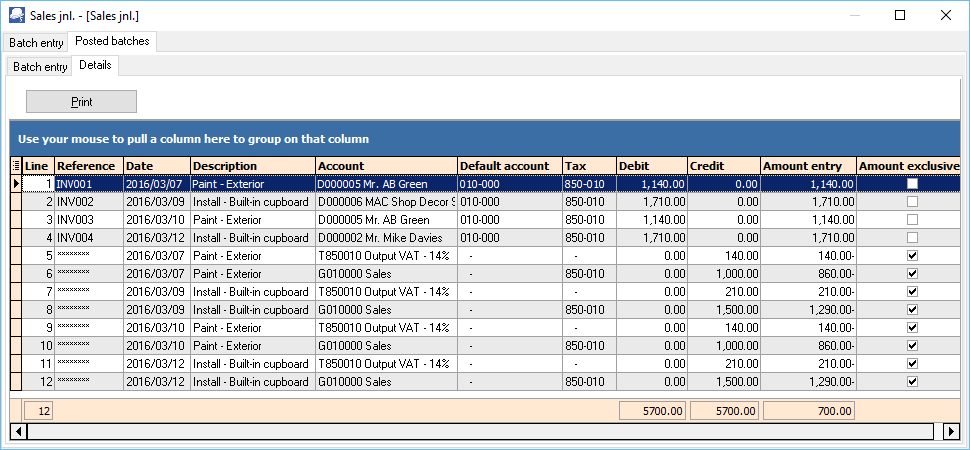
Task: Switch to the outer Batch entry tab
Action: [36, 43]
